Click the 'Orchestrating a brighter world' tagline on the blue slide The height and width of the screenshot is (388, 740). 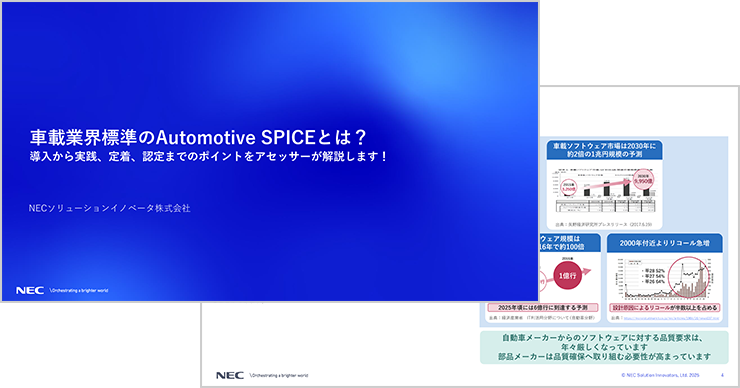coord(79,291)
